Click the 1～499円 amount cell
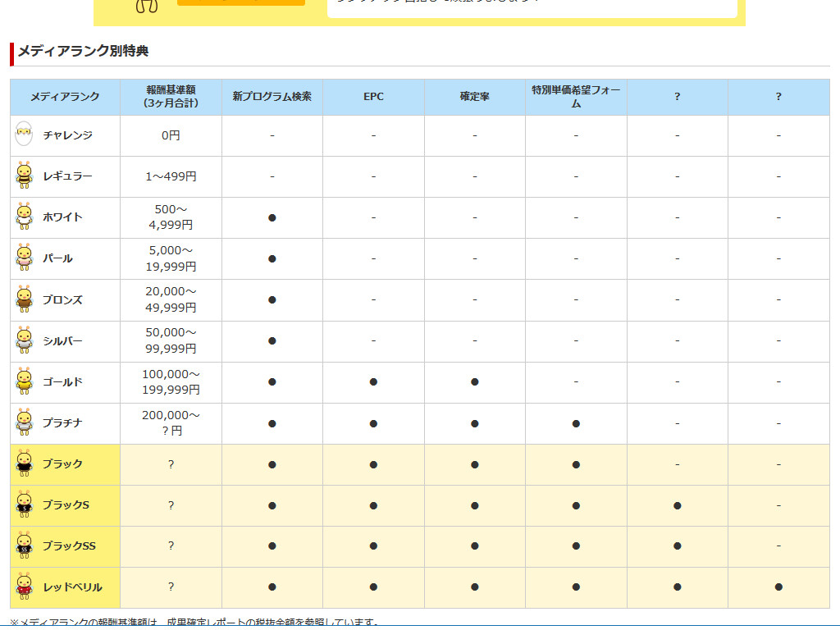 (x=171, y=176)
